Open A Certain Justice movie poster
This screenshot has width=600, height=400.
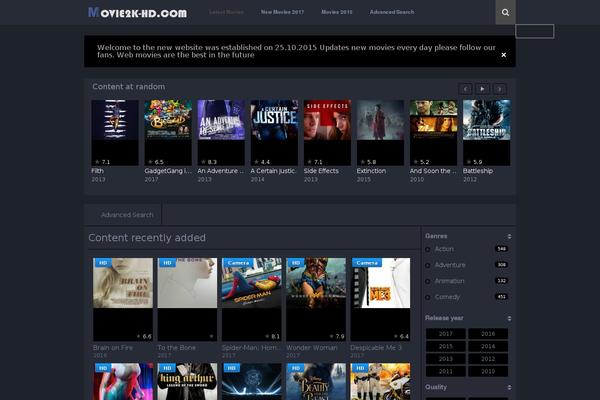[274, 132]
